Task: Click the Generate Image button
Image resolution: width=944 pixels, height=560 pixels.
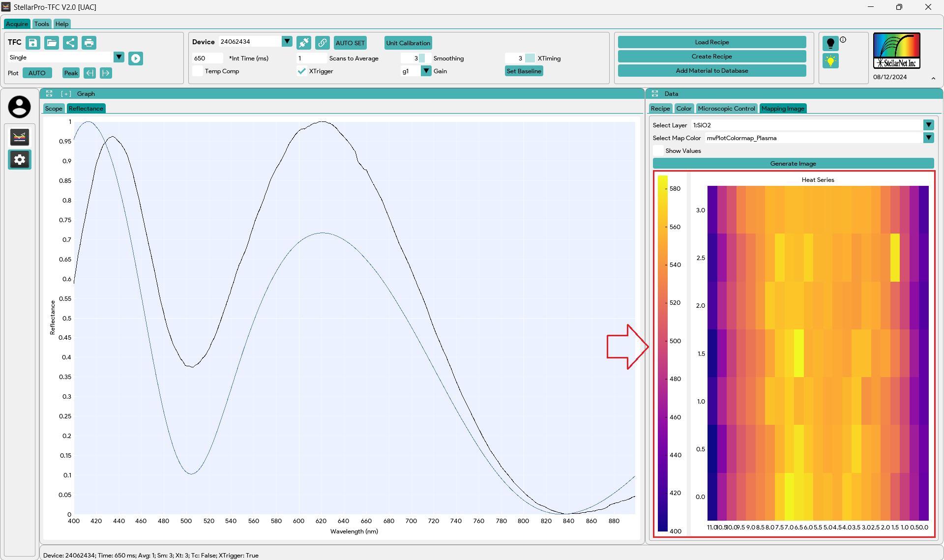Action: tap(793, 164)
